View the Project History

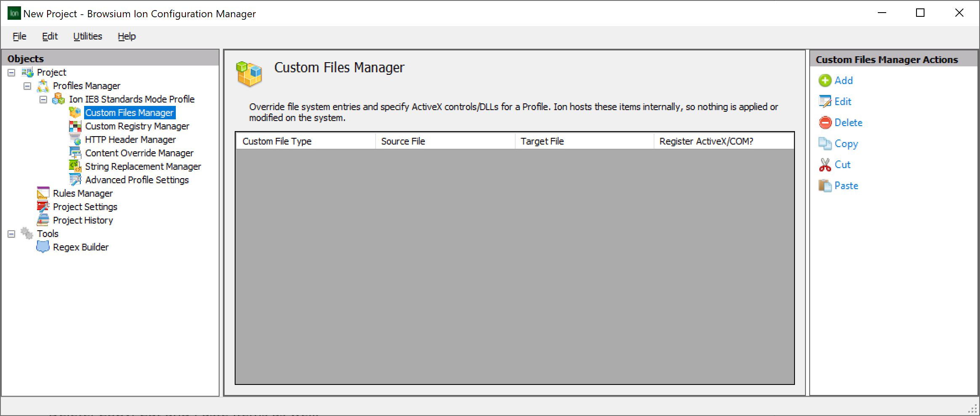coord(83,220)
